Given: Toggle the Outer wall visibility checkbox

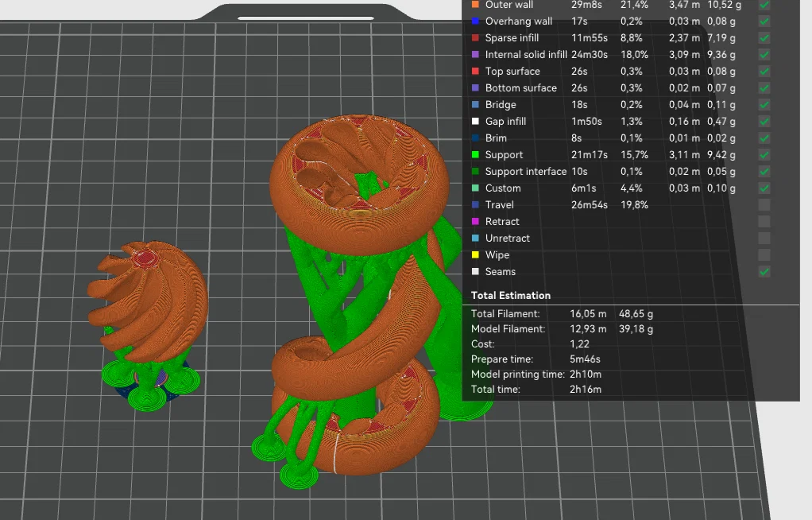Looking at the screenshot, I should coord(764,5).
